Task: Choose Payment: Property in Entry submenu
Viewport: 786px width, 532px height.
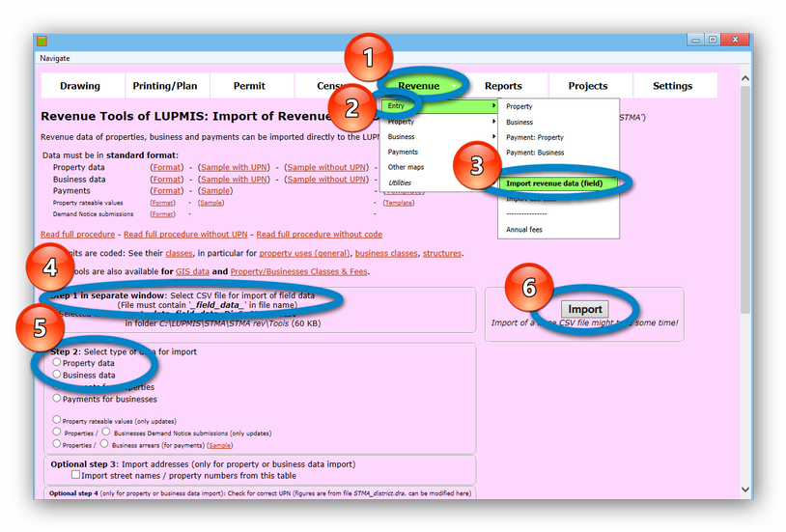Action: point(535,137)
